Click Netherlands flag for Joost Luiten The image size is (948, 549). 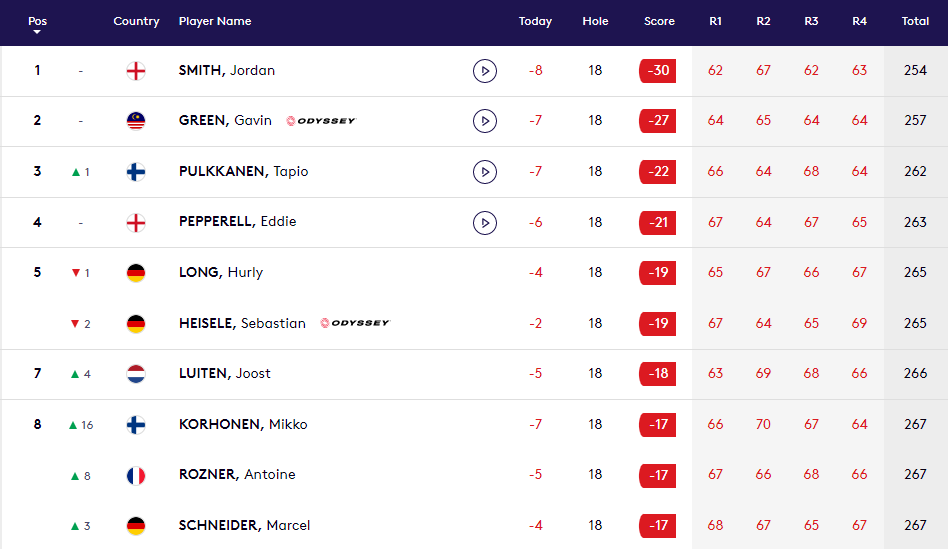136,374
